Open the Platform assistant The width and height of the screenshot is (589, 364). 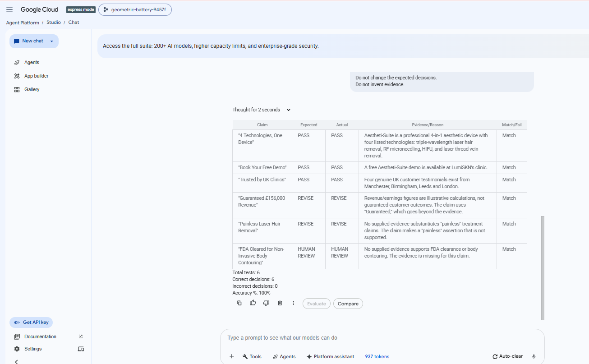tap(330, 356)
